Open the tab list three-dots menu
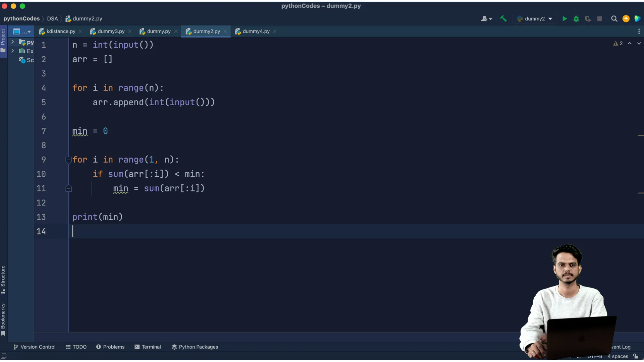The image size is (644, 362). (639, 31)
